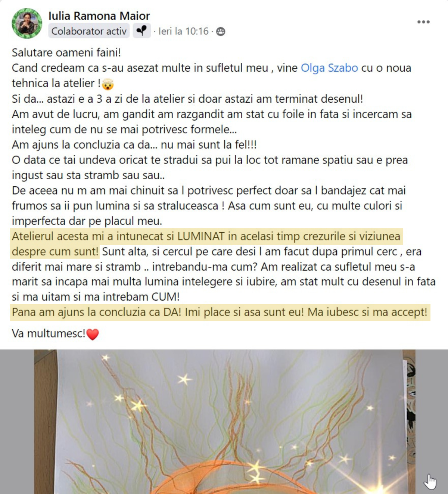
Task: Click the gray margin right of the photo
Action: point(432,411)
